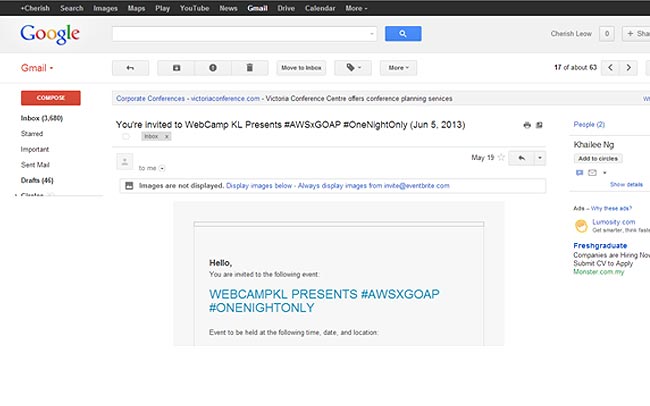Go to the next email arrow
Screen dimensions: 650x406
[x=629, y=68]
